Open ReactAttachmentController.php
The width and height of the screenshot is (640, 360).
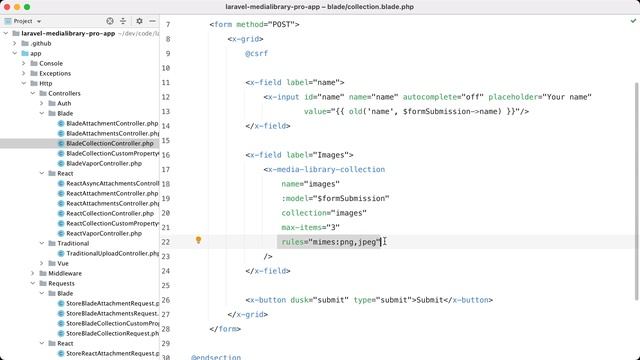pyautogui.click(x=112, y=193)
